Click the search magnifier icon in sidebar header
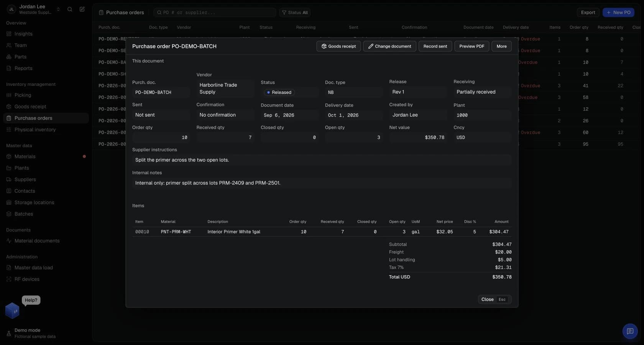644x345 pixels. tap(70, 9)
